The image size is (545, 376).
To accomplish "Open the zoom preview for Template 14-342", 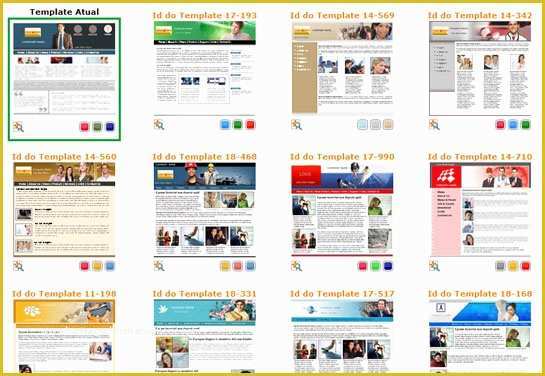I will coord(434,124).
